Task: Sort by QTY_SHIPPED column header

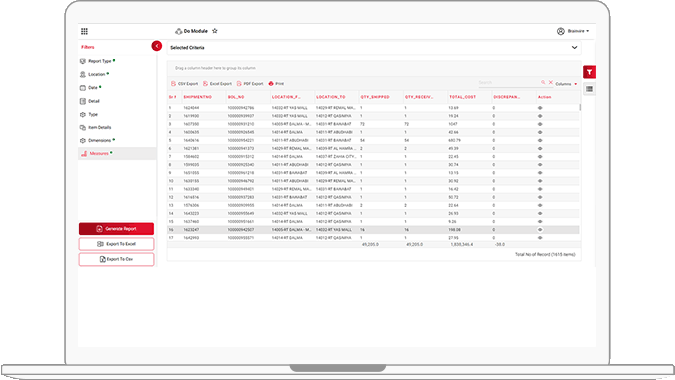Action: pos(375,97)
